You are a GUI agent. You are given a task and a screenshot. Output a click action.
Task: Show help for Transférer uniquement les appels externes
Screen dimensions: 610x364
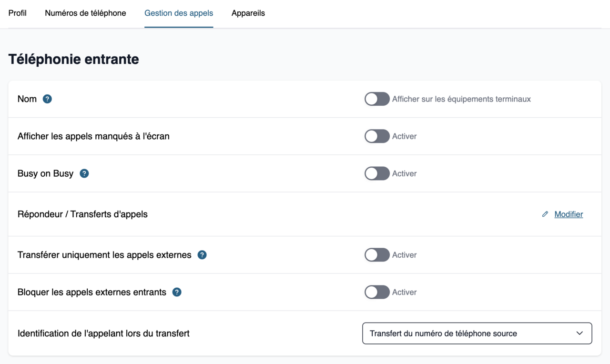tap(202, 255)
